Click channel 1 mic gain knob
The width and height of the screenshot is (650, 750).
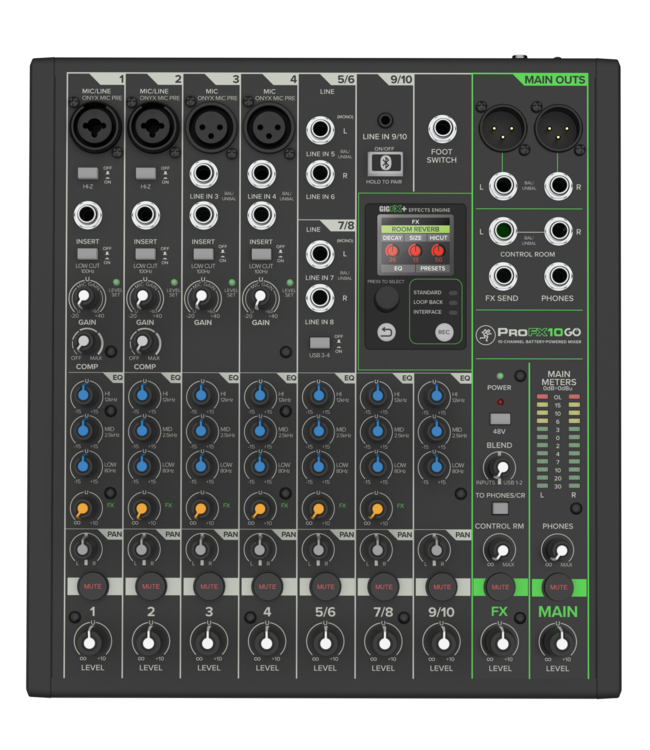86,298
